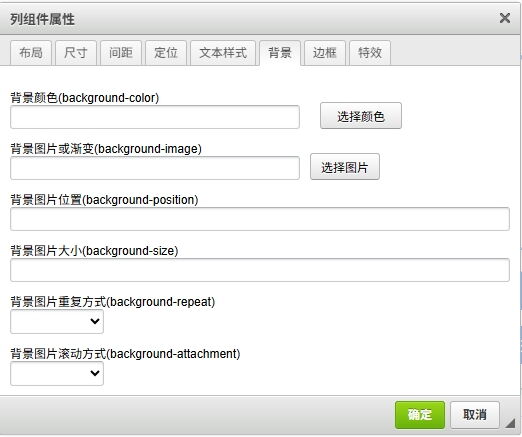Switch to the 边框 tab
Screen dimensions: 522x437
pos(325,53)
